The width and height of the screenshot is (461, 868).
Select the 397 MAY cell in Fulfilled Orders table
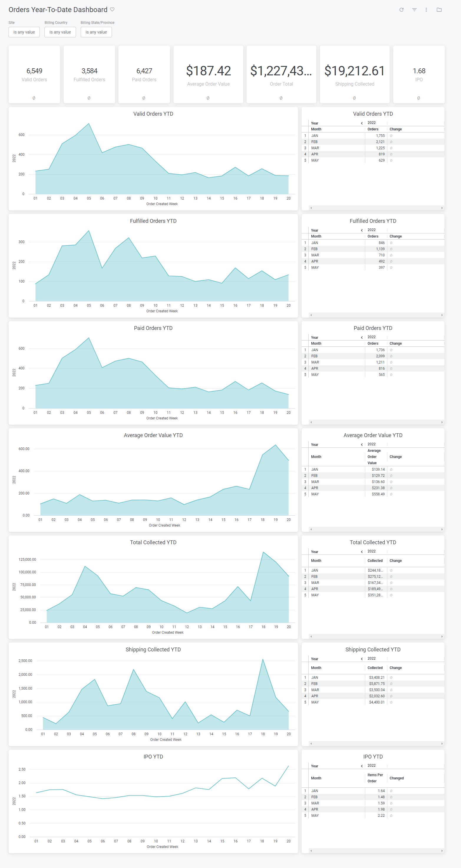376,268
